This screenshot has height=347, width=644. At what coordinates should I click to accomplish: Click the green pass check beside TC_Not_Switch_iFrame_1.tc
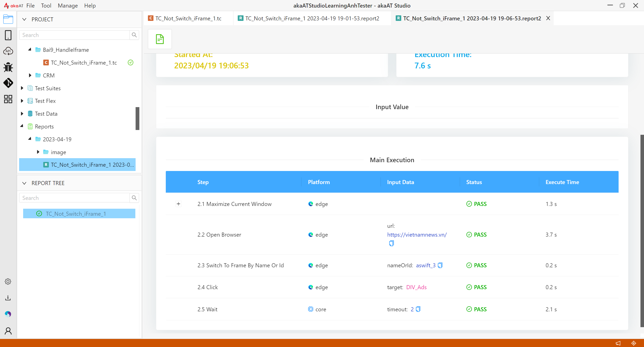(x=131, y=62)
